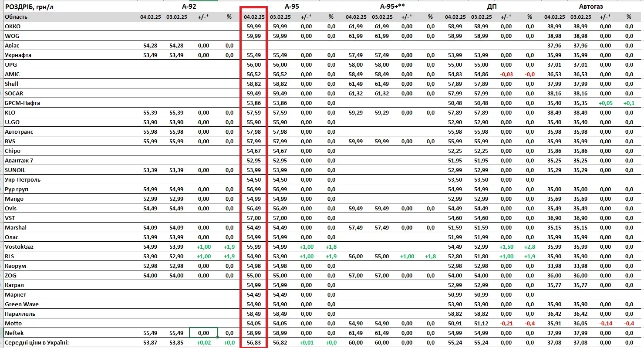Select the 'KLO' row label
The height and width of the screenshot is (348, 644).
10,112
